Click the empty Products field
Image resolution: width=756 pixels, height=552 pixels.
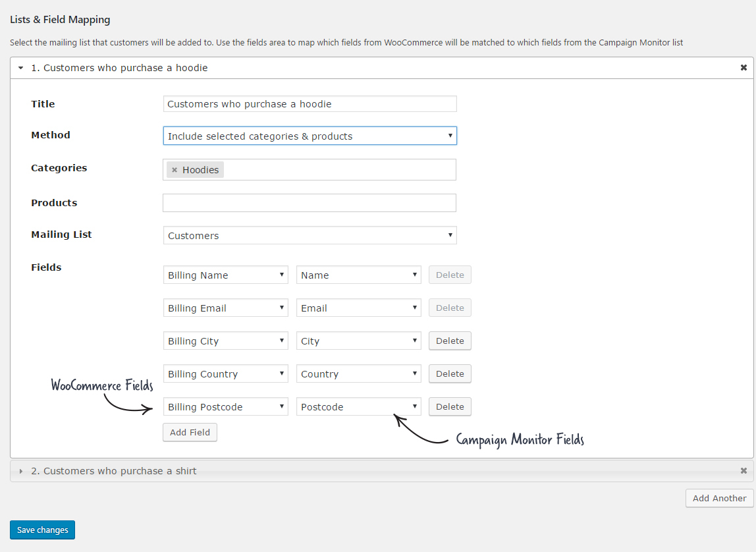310,203
